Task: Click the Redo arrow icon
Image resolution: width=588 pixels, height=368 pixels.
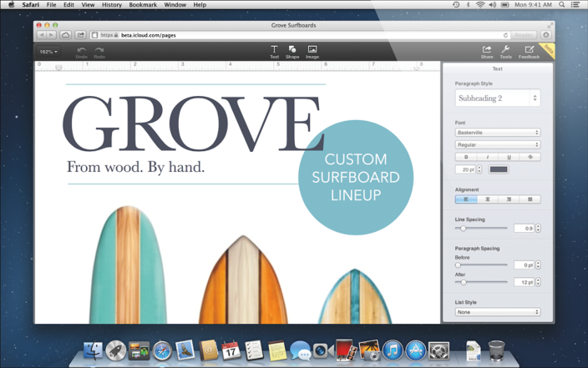Action: (99, 52)
